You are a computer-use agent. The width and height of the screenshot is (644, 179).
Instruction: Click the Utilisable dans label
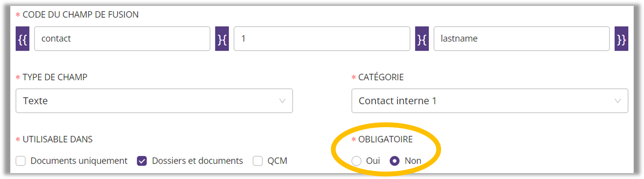click(x=57, y=139)
